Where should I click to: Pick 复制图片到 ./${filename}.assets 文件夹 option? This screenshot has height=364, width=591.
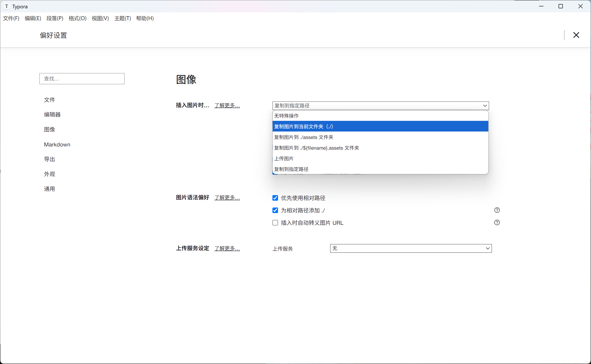point(380,148)
